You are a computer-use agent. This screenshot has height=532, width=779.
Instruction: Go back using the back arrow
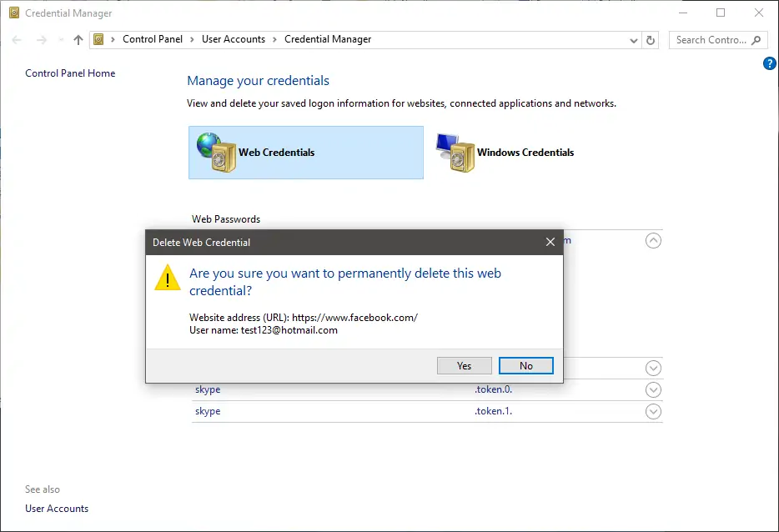[x=17, y=40]
